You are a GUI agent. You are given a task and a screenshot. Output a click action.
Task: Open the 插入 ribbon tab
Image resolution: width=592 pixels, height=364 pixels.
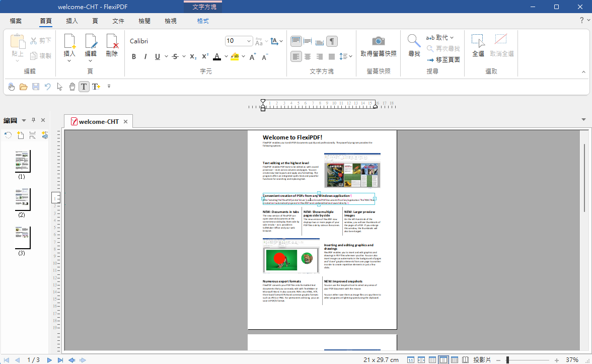pos(72,21)
